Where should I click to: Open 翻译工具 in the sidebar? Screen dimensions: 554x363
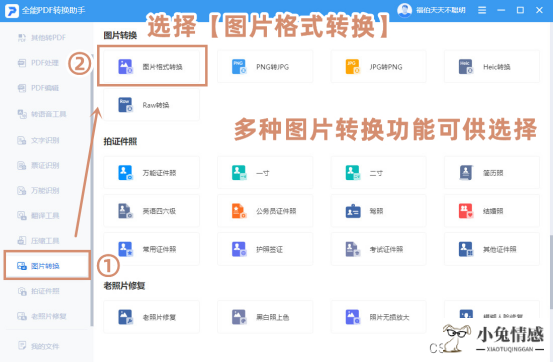[38, 216]
